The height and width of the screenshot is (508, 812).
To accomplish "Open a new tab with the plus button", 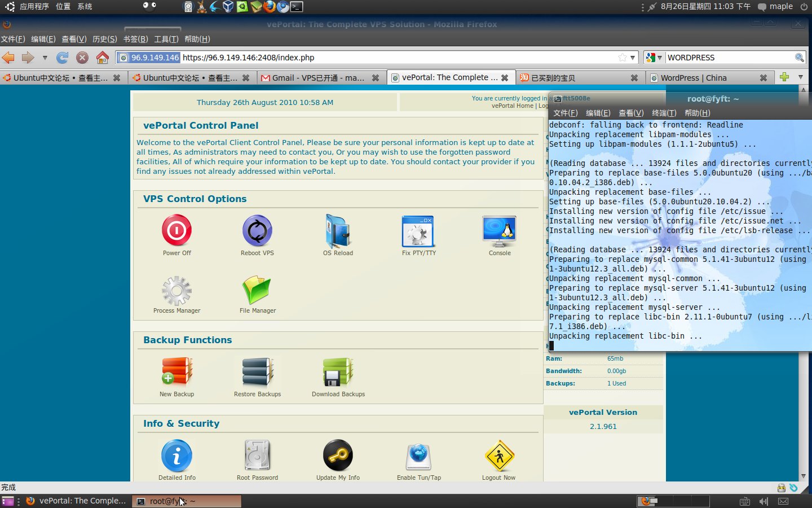I will [784, 77].
